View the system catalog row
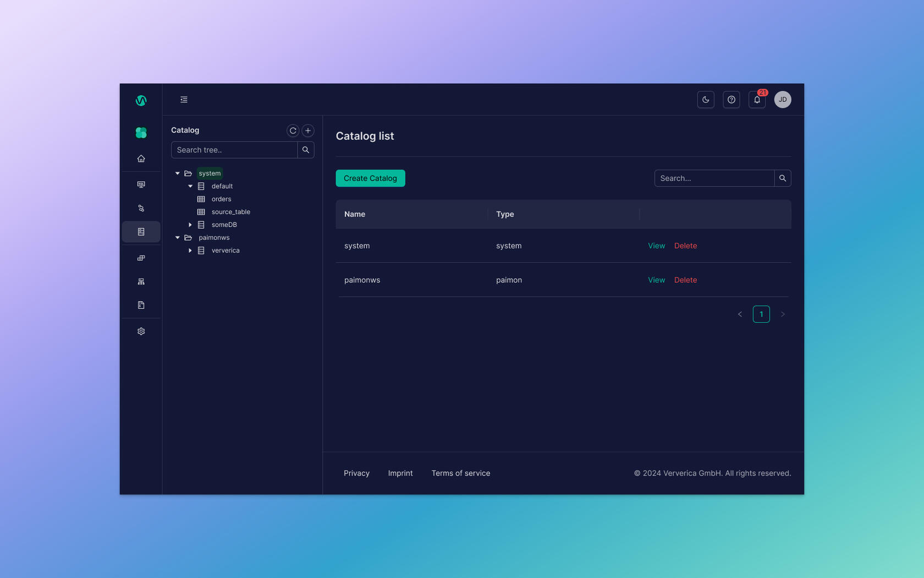924x578 pixels. coord(656,246)
